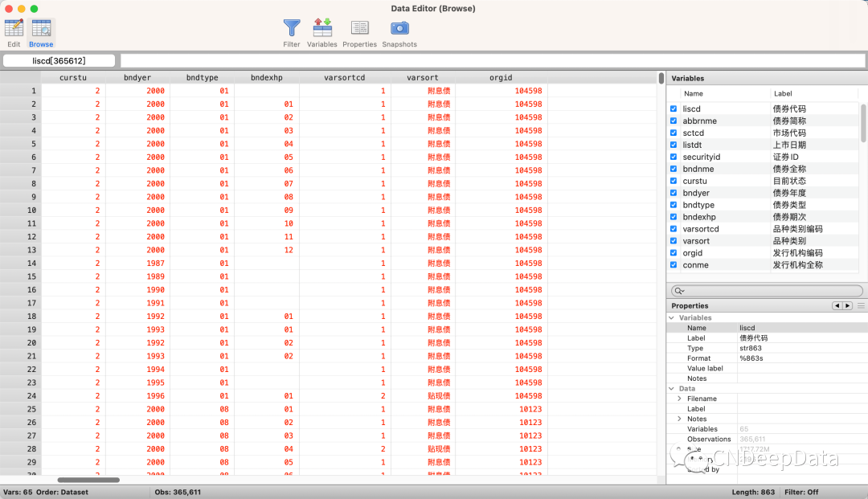Expand the Notes row under Data
This screenshot has height=499, width=868.
coord(679,419)
